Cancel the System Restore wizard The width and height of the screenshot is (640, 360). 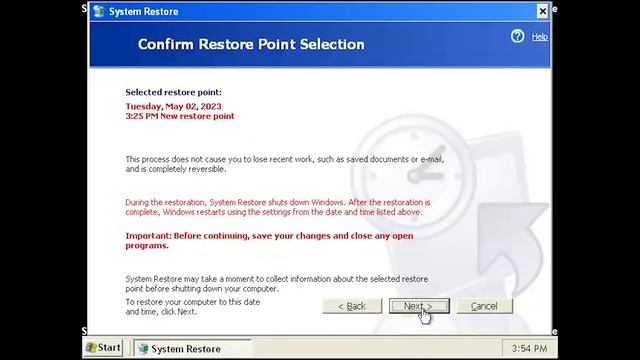point(484,306)
